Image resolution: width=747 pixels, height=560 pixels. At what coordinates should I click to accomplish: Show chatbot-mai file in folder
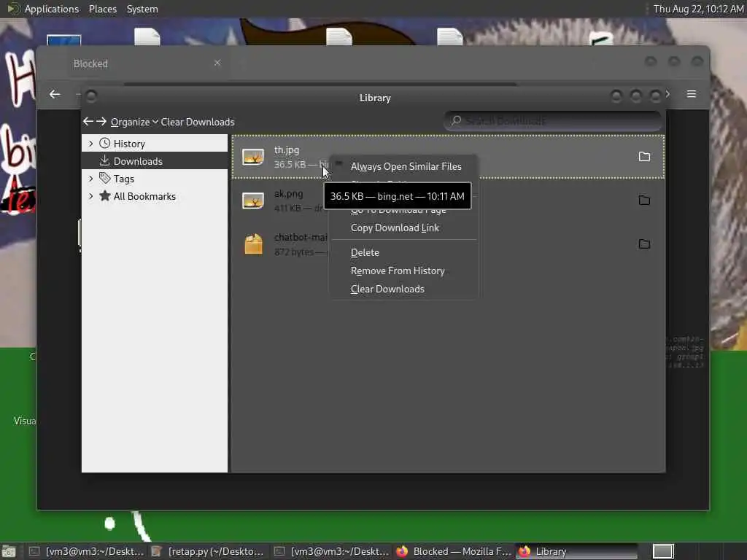pyautogui.click(x=644, y=244)
